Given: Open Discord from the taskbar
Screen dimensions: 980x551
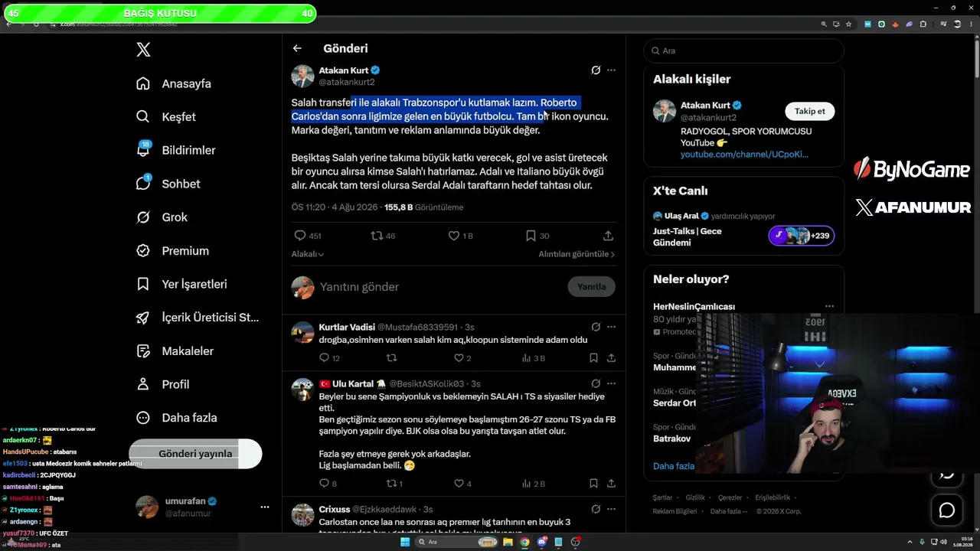Looking at the screenshot, I should click(x=542, y=542).
